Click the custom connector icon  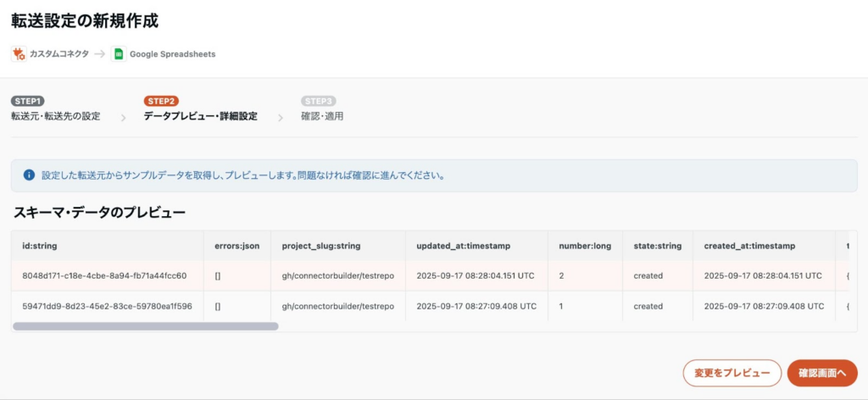tap(19, 53)
